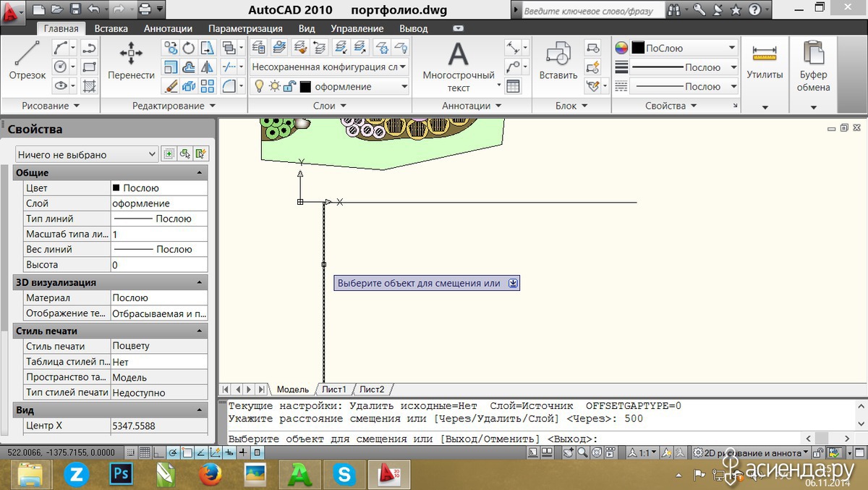The width and height of the screenshot is (868, 490).
Task: Switch to the Вид ribbon tab
Action: [307, 28]
